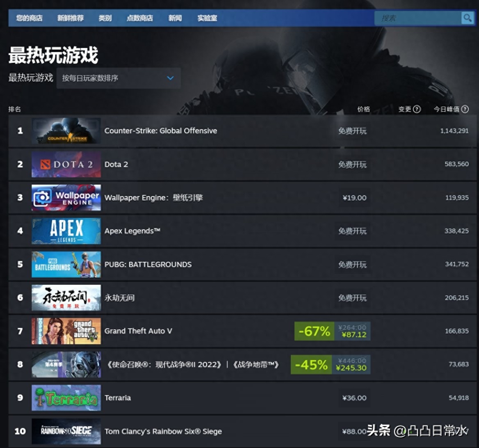Open the Rainbow Six Siege thumbnail
Viewport: 479px width, 448px height.
pos(66,431)
